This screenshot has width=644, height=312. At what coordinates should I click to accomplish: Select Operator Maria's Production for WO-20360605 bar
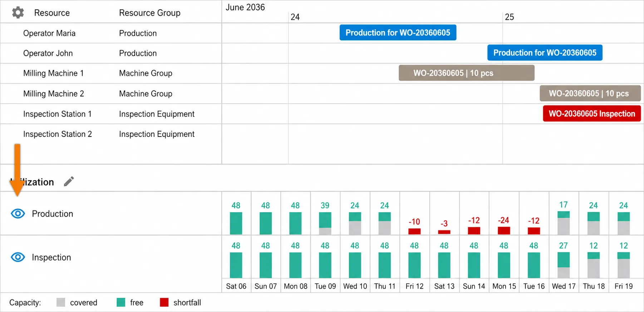[398, 33]
